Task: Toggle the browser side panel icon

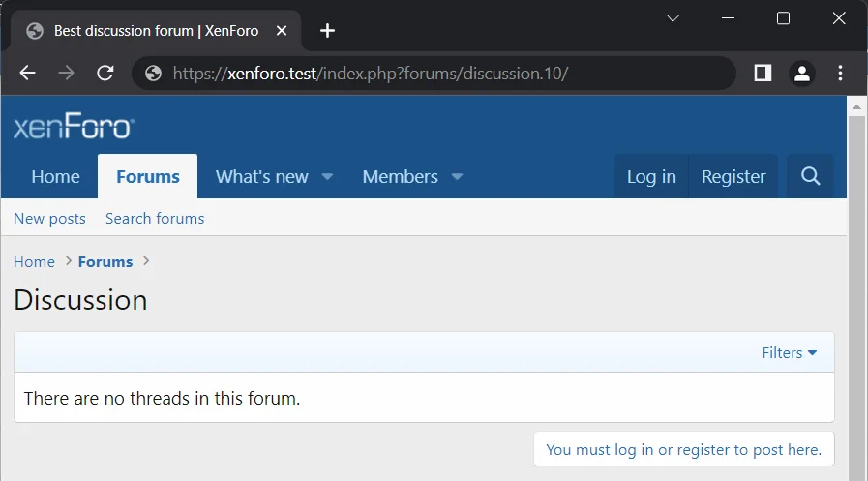Action: point(763,74)
